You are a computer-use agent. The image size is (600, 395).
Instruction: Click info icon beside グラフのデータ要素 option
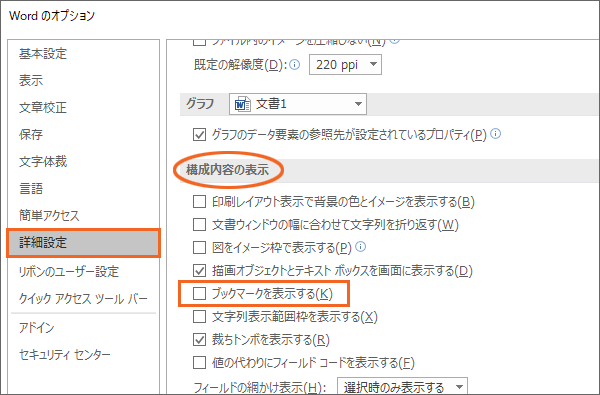496,134
